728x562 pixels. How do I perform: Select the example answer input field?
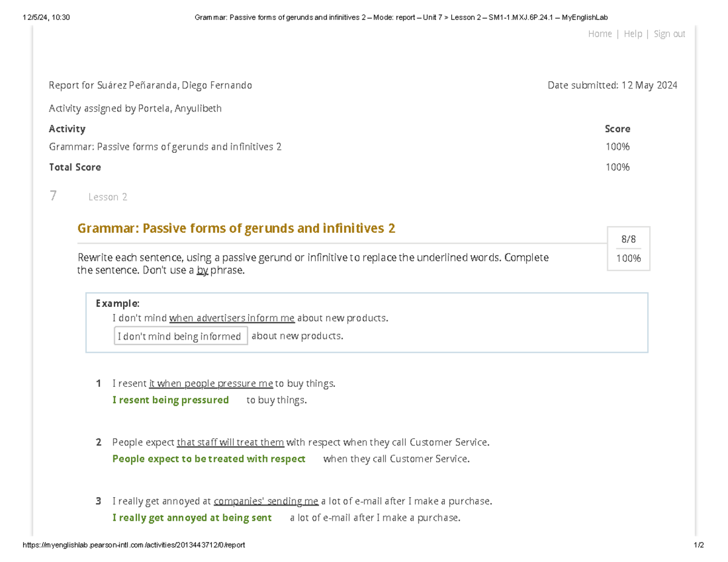[181, 336]
